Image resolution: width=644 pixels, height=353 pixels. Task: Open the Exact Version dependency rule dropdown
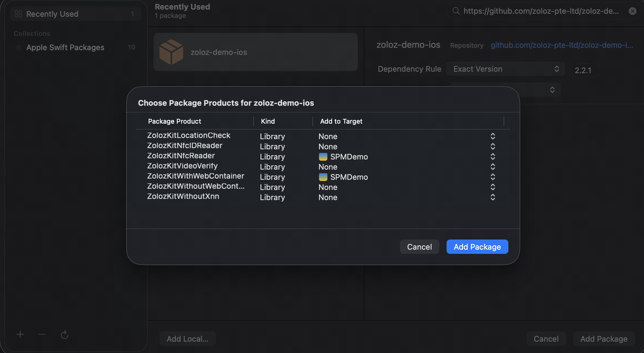(x=505, y=69)
